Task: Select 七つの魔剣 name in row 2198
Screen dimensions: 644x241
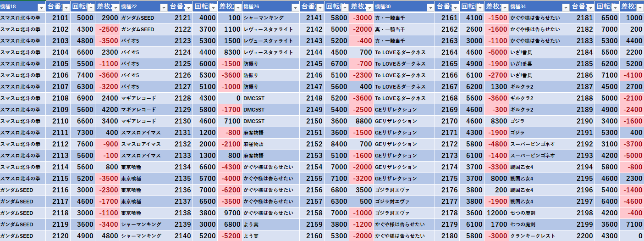Action: (523, 213)
